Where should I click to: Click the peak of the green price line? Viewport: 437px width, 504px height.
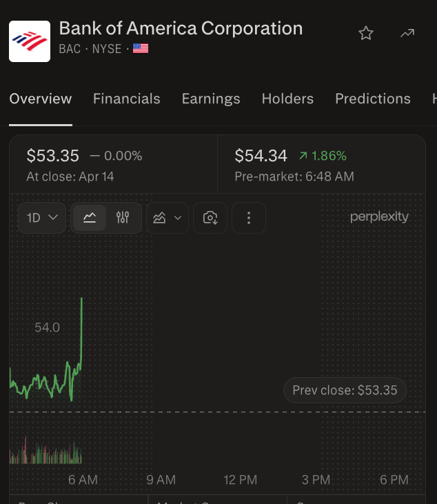point(81,299)
